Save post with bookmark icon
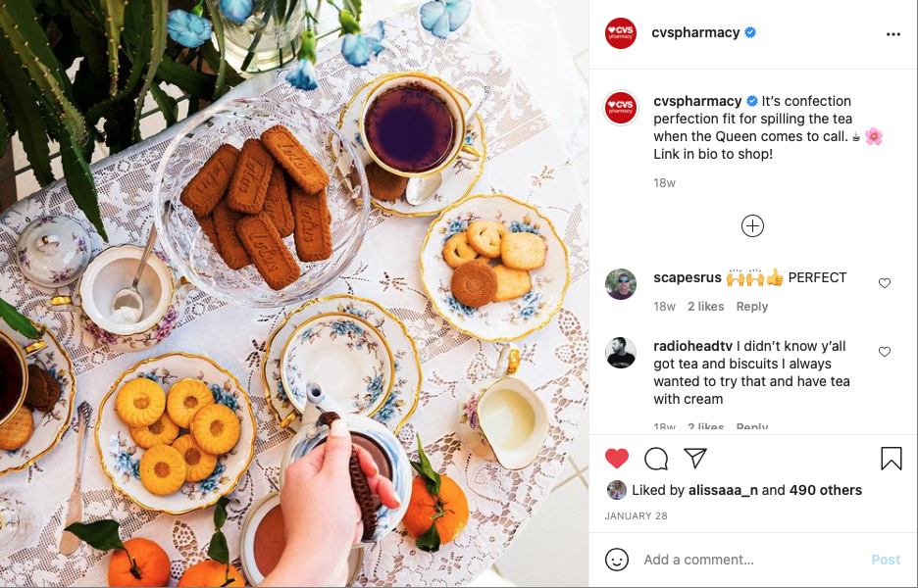Viewport: 918px width, 588px height. [x=892, y=459]
